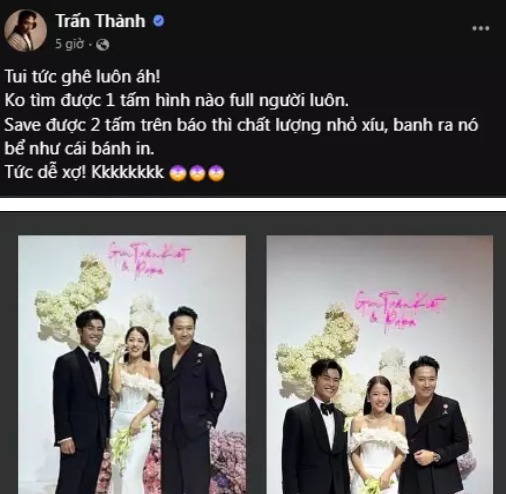506x494 pixels.
Task: Open Trấn Thành's profile picture
Action: pyautogui.click(x=25, y=30)
